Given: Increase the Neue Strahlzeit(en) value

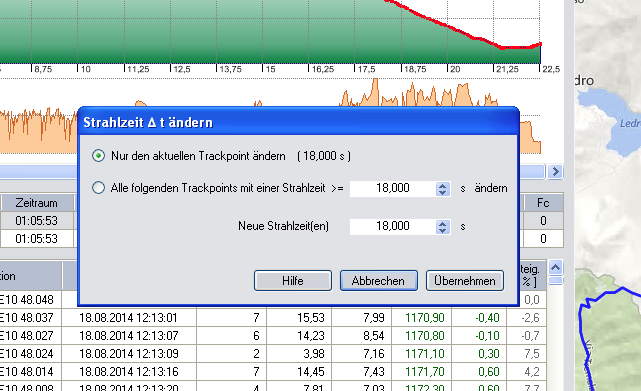Looking at the screenshot, I should pyautogui.click(x=442, y=223).
